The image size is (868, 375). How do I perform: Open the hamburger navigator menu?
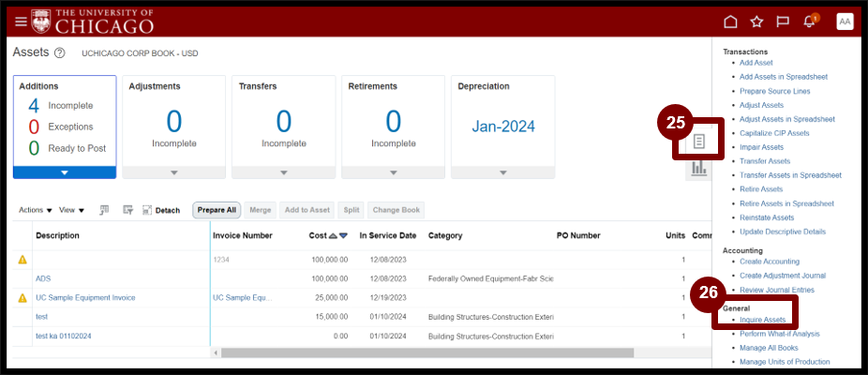[21, 22]
